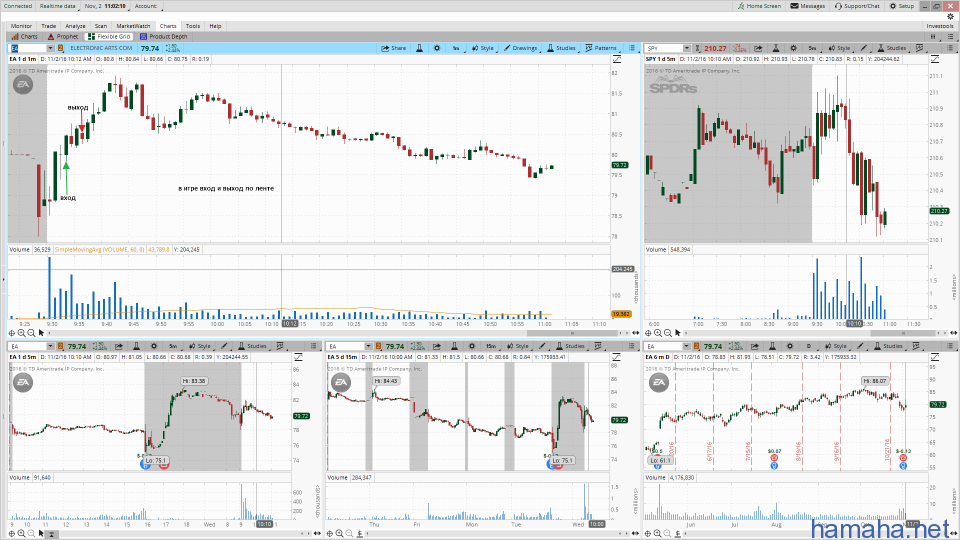Open the 1m timeframe dropdown on the main EA chart
Viewport: 960px width, 540px height.
coord(456,48)
